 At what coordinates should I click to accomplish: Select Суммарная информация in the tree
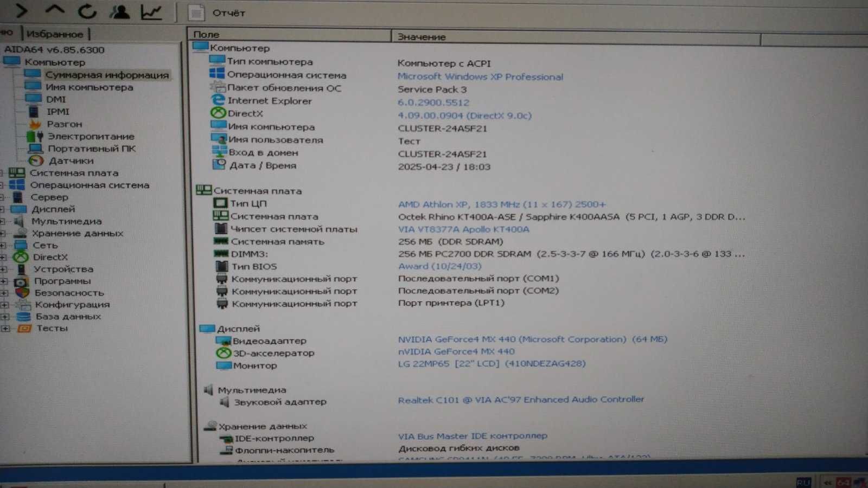coord(107,75)
